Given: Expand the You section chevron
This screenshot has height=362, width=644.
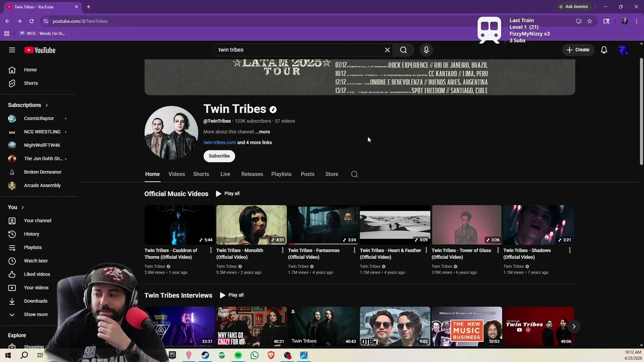Looking at the screenshot, I should point(22,207).
